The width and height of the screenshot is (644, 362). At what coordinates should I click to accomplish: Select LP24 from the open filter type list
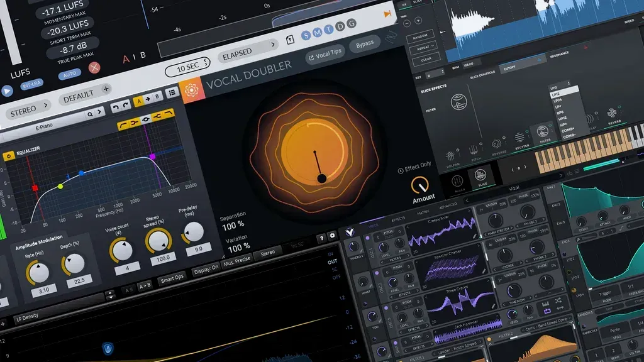(558, 100)
